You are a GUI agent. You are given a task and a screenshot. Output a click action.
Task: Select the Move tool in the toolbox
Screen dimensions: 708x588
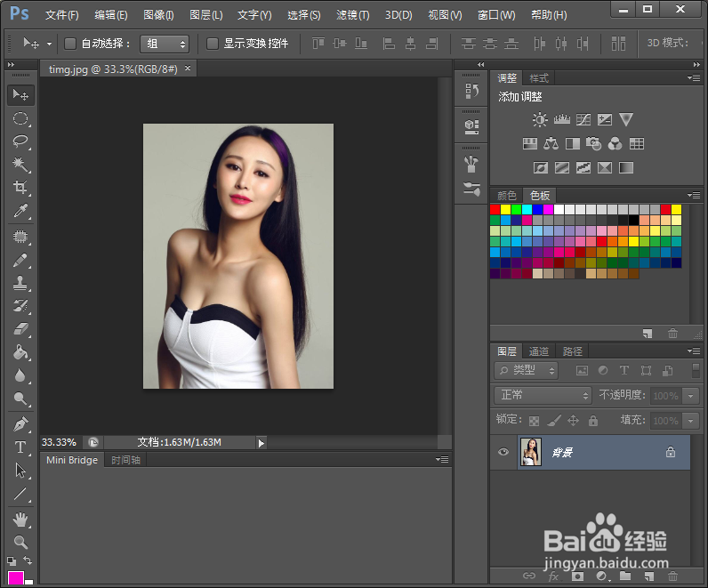20,95
